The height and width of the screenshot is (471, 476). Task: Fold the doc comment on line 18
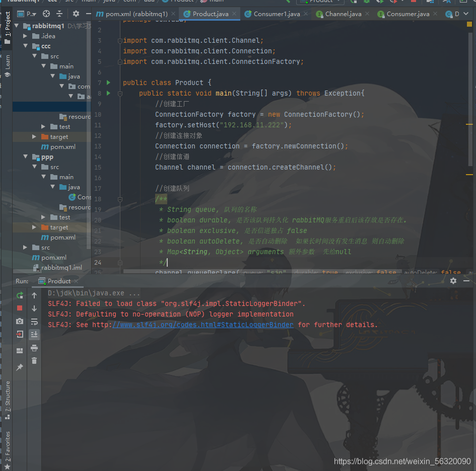(120, 199)
